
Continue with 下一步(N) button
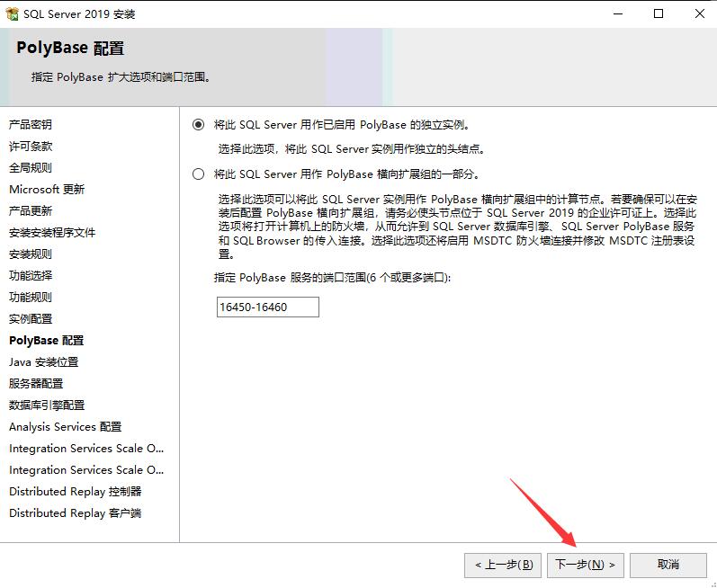[x=586, y=565]
